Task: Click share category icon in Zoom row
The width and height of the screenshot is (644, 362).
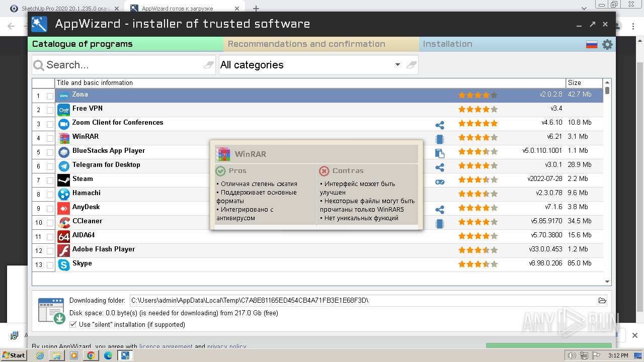Action: point(440,125)
